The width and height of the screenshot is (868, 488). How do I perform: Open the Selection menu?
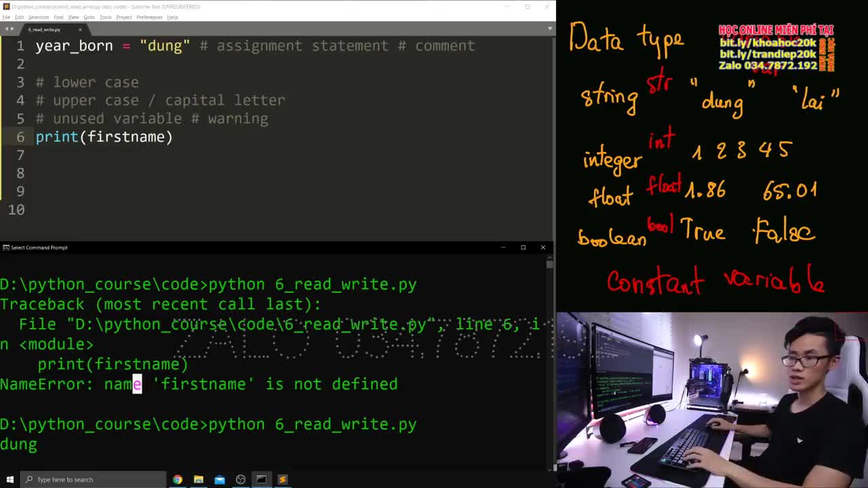[x=38, y=17]
